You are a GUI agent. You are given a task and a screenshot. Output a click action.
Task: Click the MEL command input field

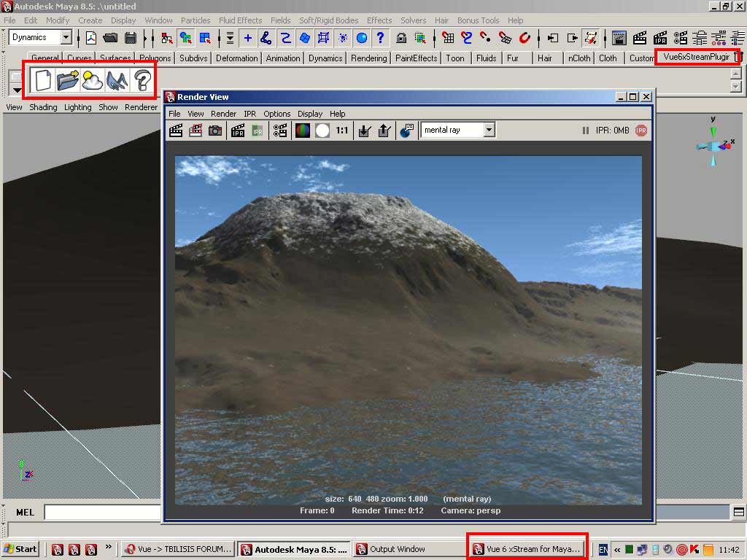pyautogui.click(x=102, y=513)
